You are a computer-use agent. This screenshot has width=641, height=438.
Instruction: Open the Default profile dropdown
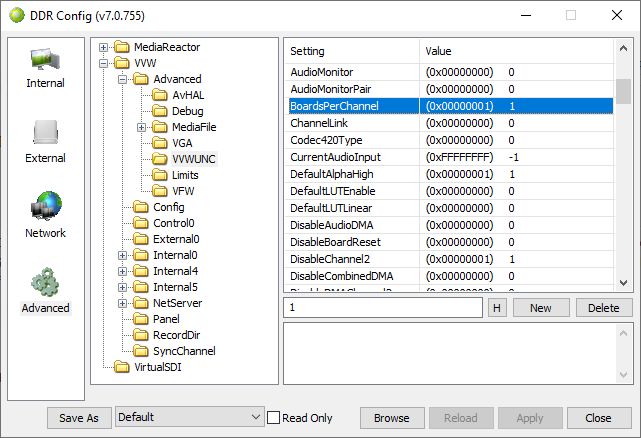tap(190, 417)
